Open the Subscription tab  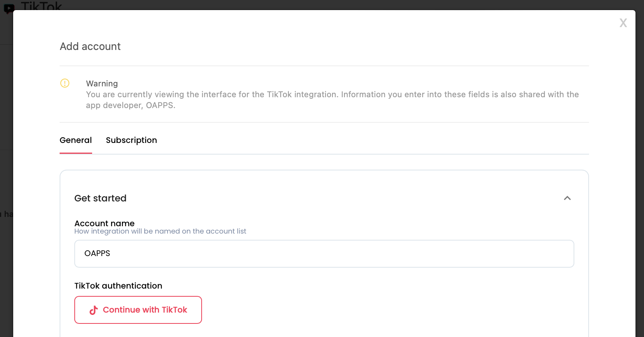[x=132, y=140]
